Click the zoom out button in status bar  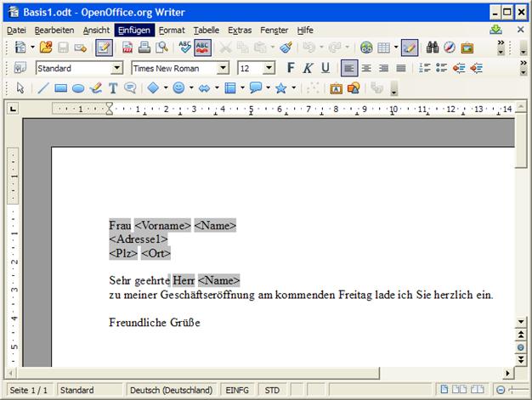pyautogui.click(x=501, y=390)
